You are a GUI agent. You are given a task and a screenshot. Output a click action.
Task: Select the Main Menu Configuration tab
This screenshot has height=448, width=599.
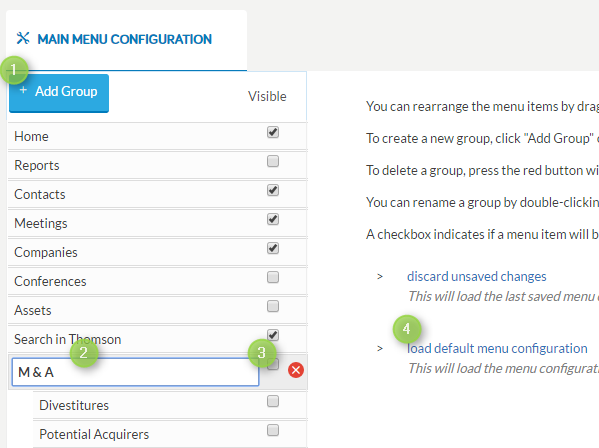click(126, 40)
